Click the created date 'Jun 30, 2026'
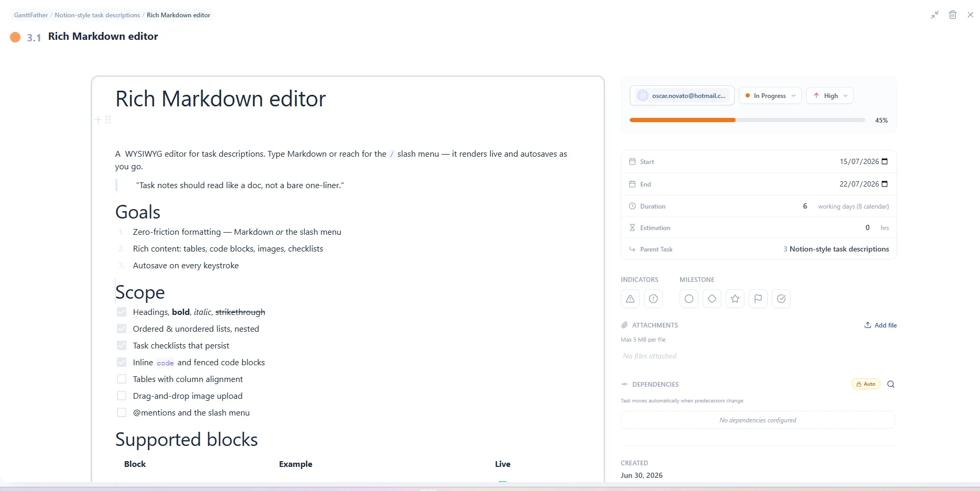 (x=642, y=475)
